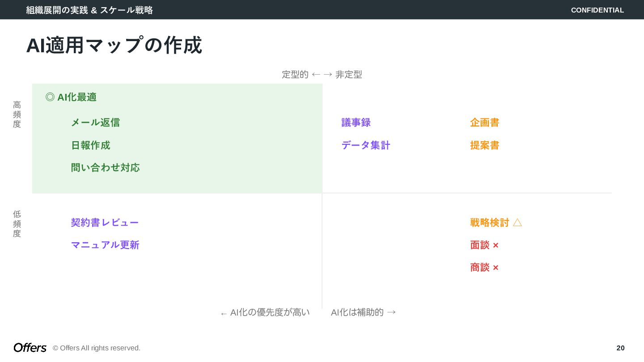
Task: Click the 定型的 ←→ 非定型 axis label
Action: coord(322,75)
